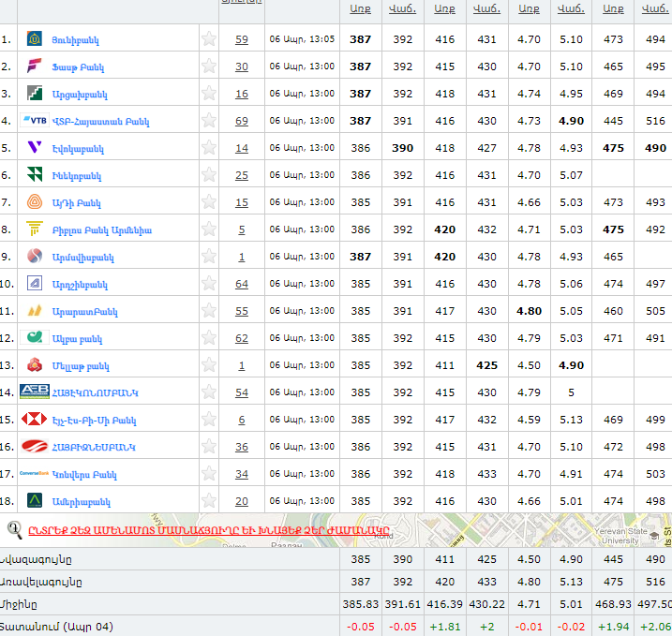Click the HSBC red hexagon logo
Screen dimensions: 672x636
point(35,419)
